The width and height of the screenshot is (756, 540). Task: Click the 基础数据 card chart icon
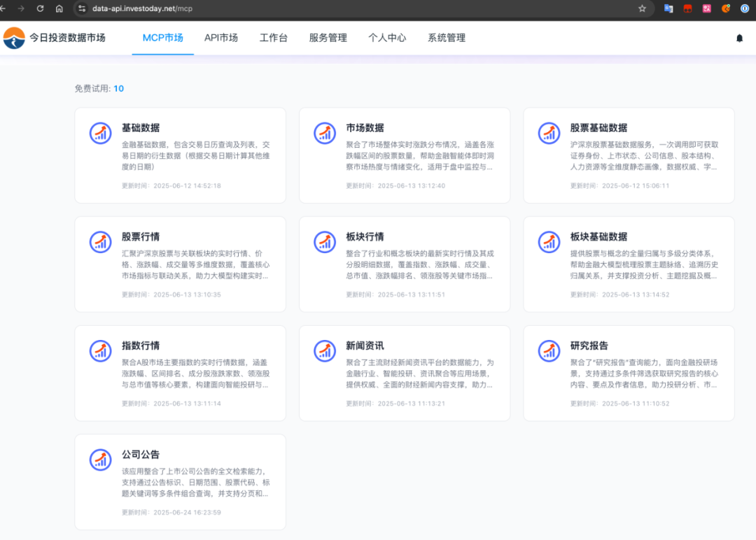(x=100, y=132)
